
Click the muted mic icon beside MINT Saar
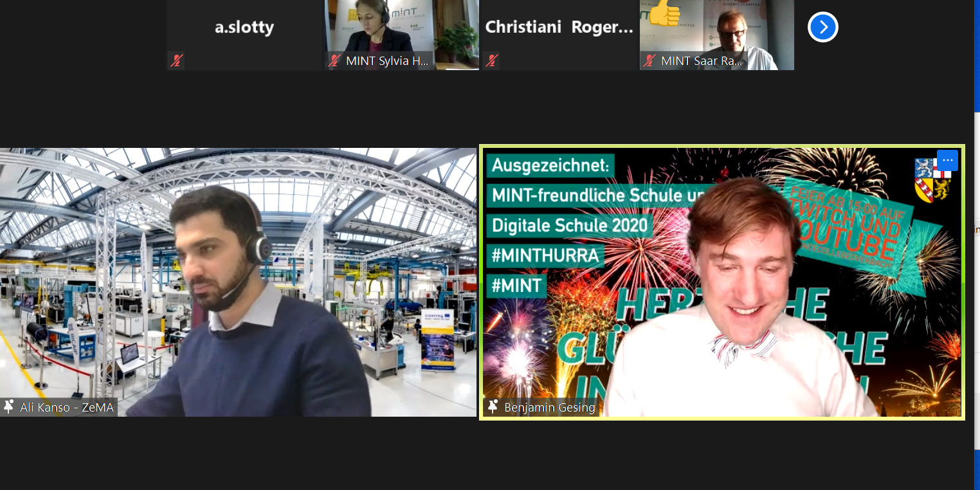[649, 61]
